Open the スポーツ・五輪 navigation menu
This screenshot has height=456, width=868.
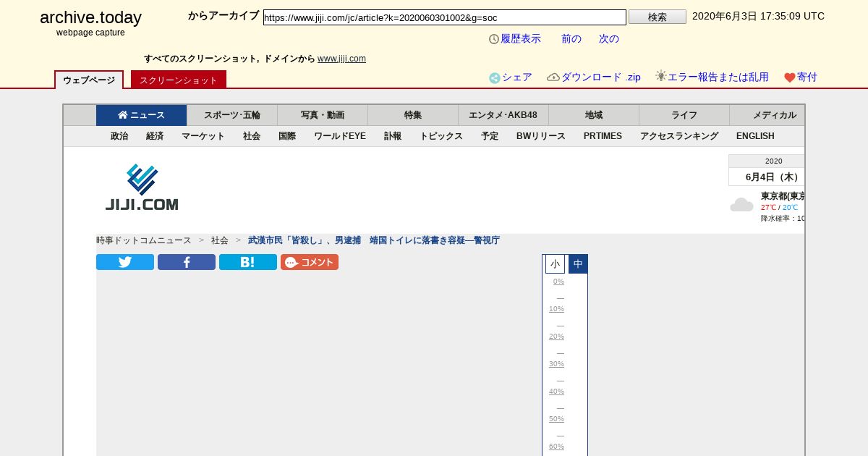tap(232, 115)
